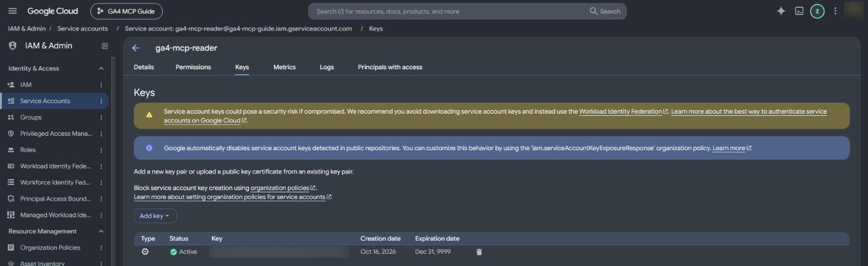The image size is (868, 266).
Task: Select the Keys tab
Action: (x=242, y=67)
